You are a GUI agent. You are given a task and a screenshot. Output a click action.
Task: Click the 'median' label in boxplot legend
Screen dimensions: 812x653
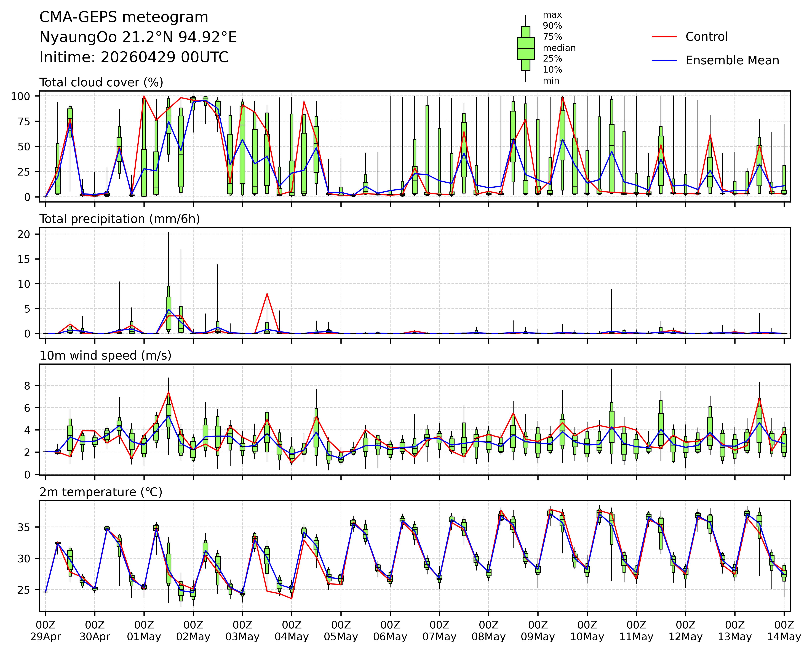[559, 48]
